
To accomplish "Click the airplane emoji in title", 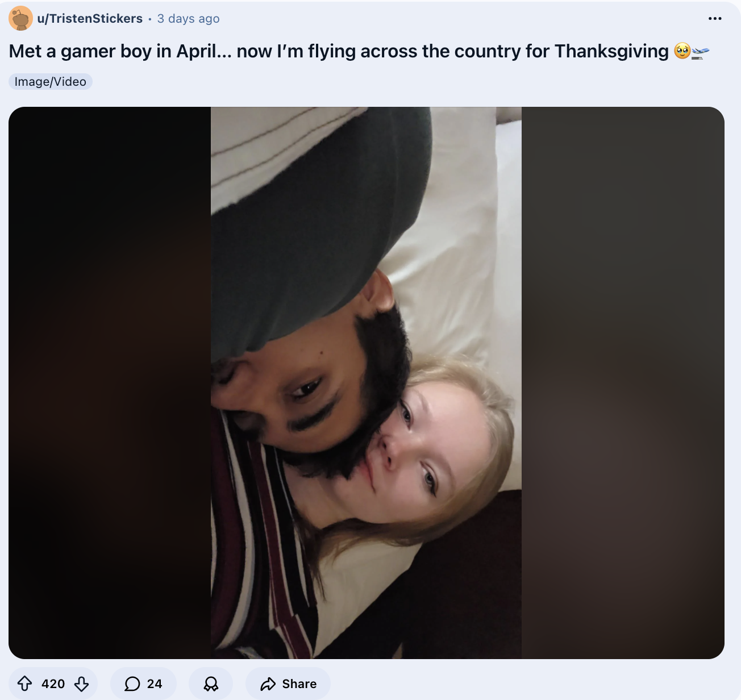I will point(701,52).
